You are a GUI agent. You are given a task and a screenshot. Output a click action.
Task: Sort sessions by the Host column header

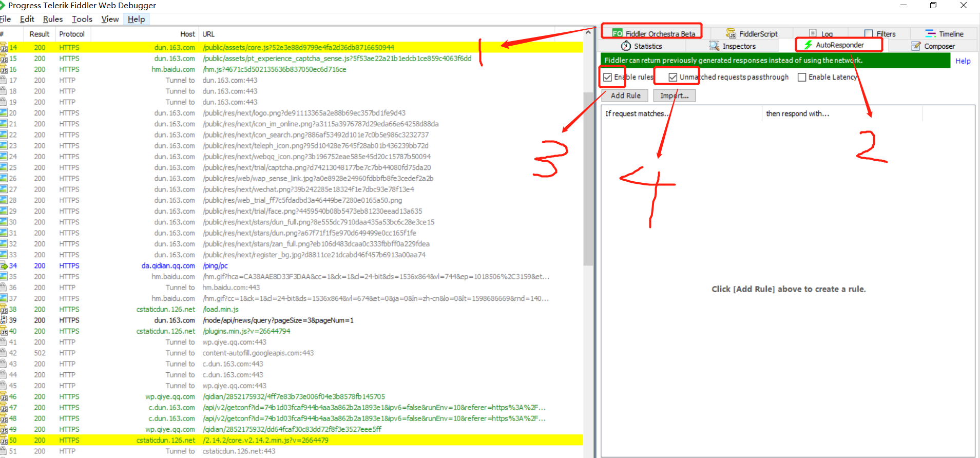[145, 34]
